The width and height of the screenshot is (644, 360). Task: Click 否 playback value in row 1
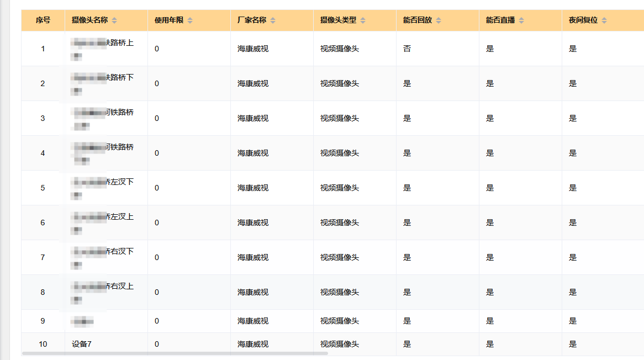point(407,49)
